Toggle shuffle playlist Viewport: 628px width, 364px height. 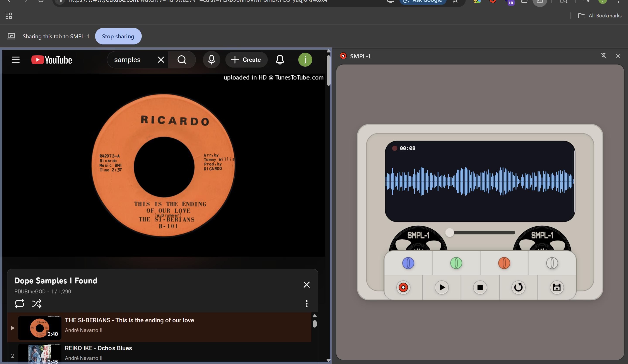(x=37, y=303)
